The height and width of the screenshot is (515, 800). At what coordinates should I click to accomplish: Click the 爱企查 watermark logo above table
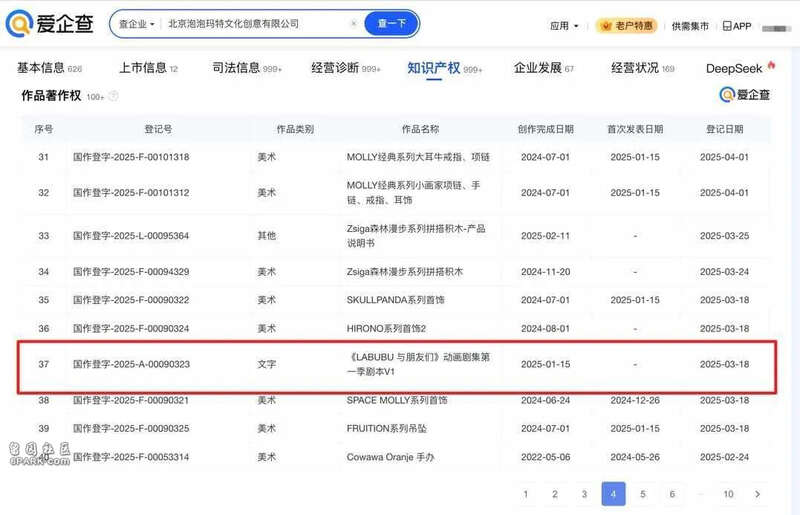[746, 95]
